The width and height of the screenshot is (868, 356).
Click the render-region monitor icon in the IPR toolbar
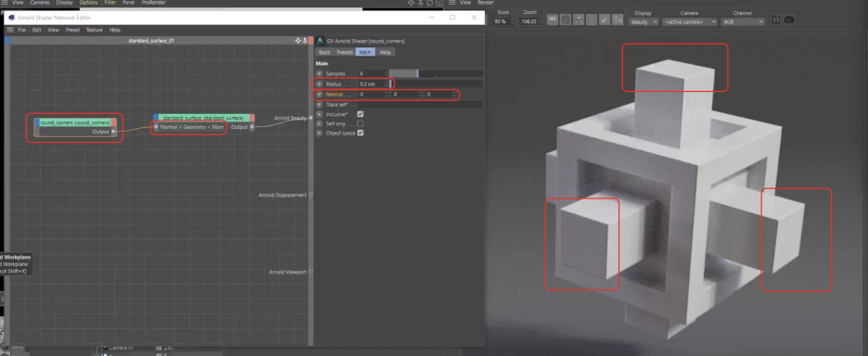553,19
